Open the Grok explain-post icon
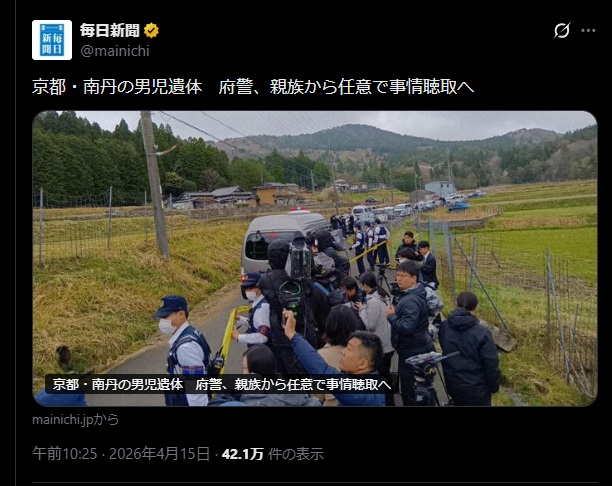The width and height of the screenshot is (612, 486). (x=562, y=30)
